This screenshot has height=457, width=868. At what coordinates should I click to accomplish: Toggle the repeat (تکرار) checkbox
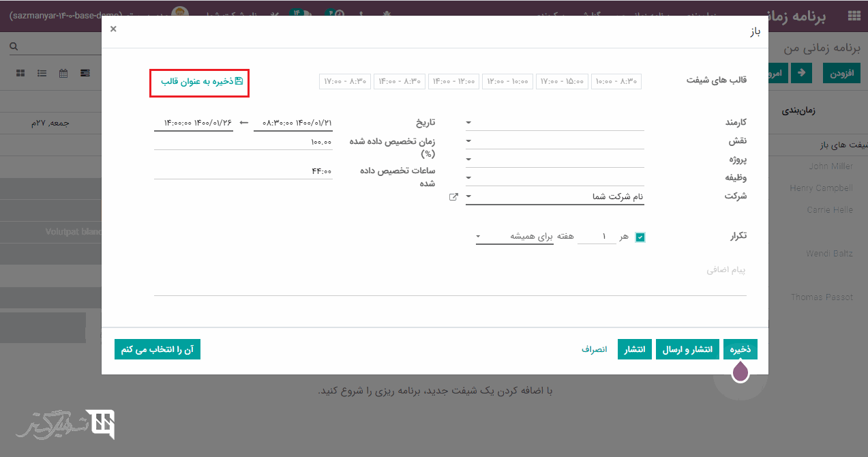640,237
